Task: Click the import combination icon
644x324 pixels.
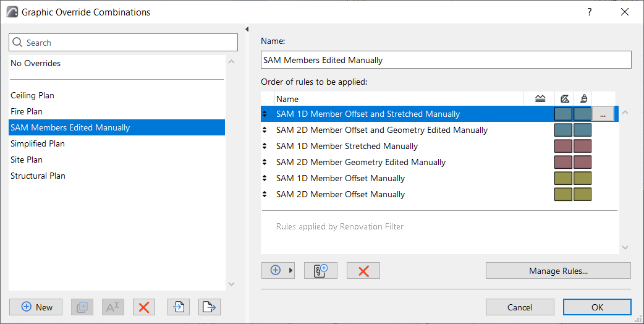Action: click(x=178, y=307)
